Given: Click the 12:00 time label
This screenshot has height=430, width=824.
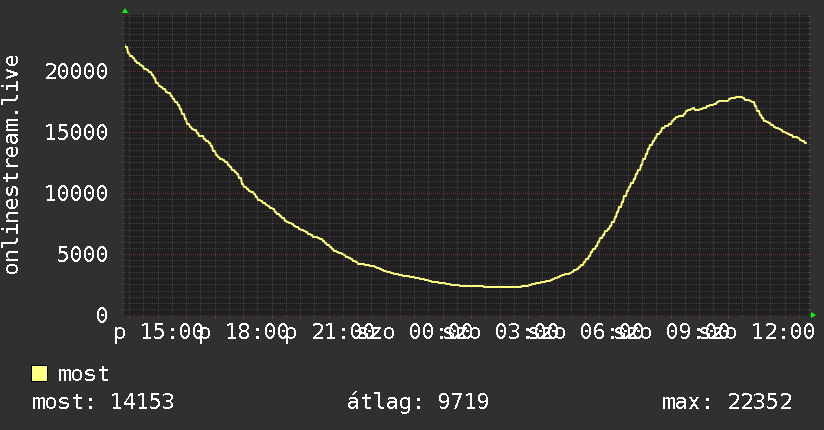Looking at the screenshot, I should 784,332.
